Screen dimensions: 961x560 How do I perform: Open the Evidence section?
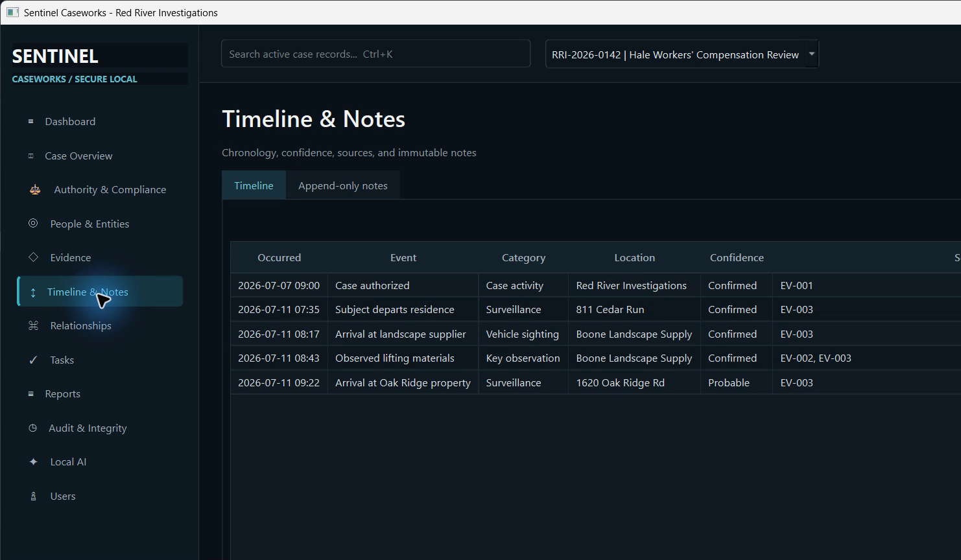[100, 257]
